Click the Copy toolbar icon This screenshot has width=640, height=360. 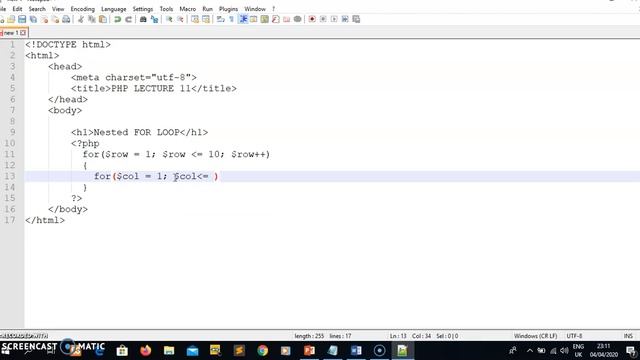pyautogui.click(x=92, y=19)
